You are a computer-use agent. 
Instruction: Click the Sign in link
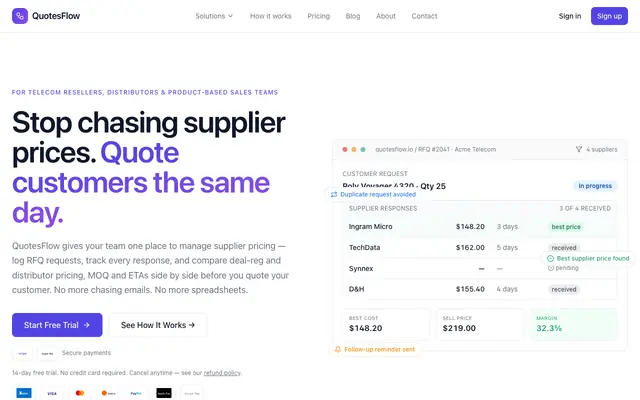coord(569,16)
